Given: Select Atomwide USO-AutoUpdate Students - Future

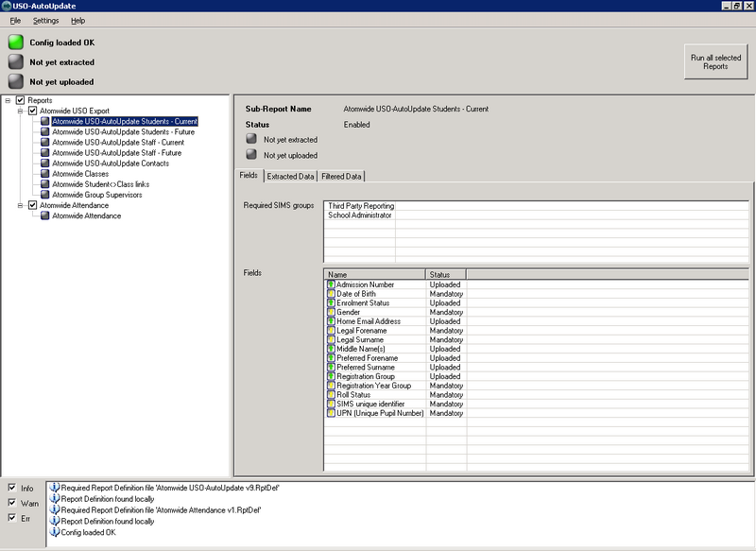Looking at the screenshot, I should tap(124, 131).
